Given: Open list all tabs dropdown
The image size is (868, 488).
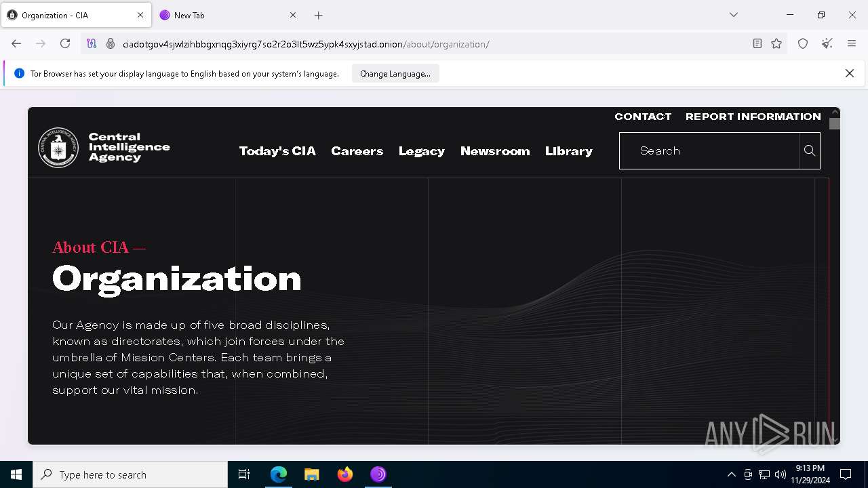Looking at the screenshot, I should click(x=733, y=15).
